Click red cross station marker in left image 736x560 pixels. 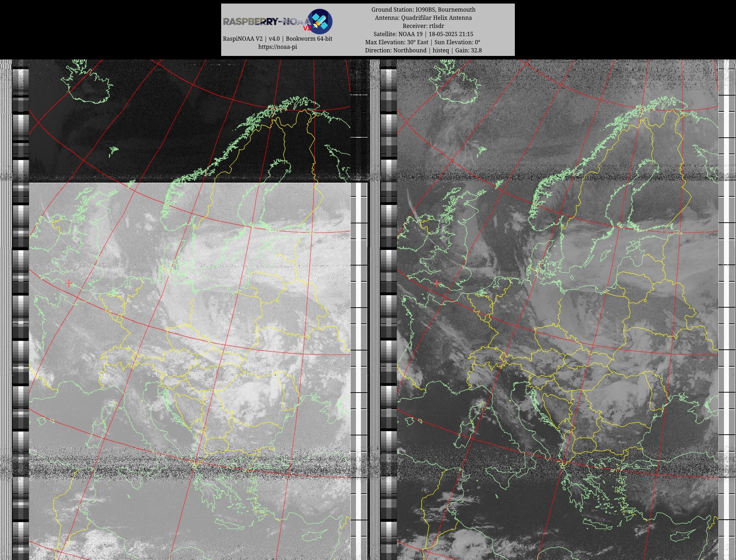pos(69,283)
